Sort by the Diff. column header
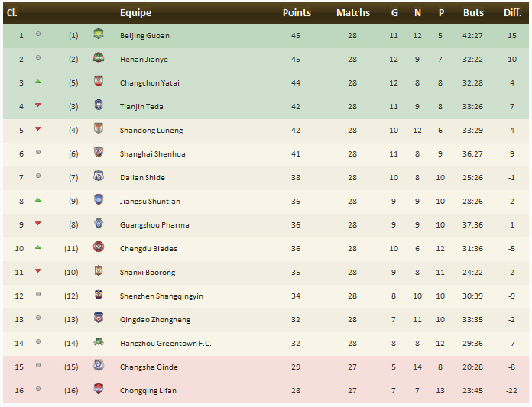The width and height of the screenshot is (532, 407). (x=512, y=13)
